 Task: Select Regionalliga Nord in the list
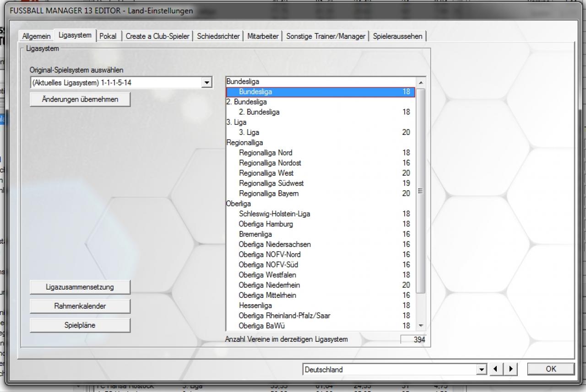click(320, 153)
